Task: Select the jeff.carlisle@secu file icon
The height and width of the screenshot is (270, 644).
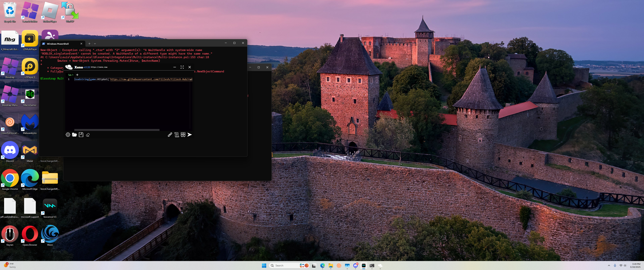Action: point(10,208)
